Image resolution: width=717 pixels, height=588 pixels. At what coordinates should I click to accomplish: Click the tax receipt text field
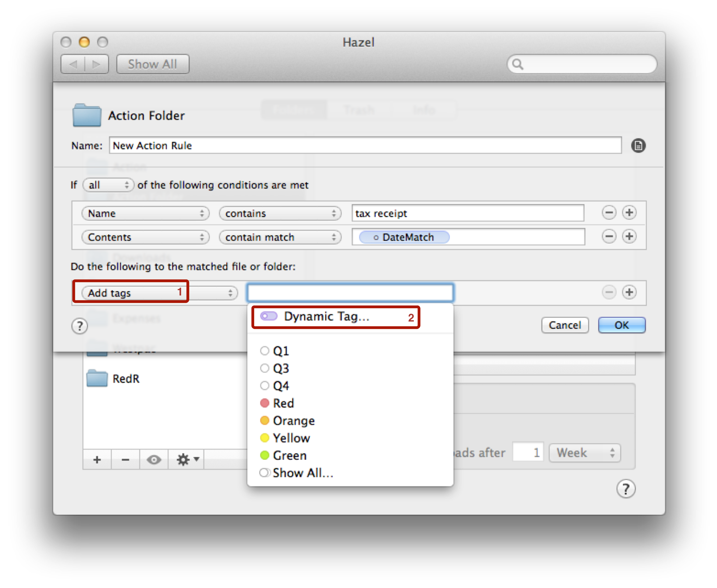tap(468, 213)
